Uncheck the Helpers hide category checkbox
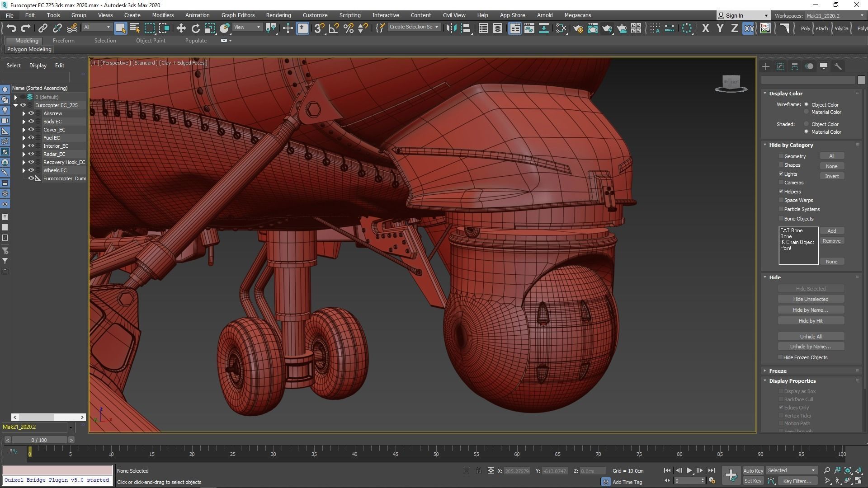The width and height of the screenshot is (868, 488). (x=781, y=192)
